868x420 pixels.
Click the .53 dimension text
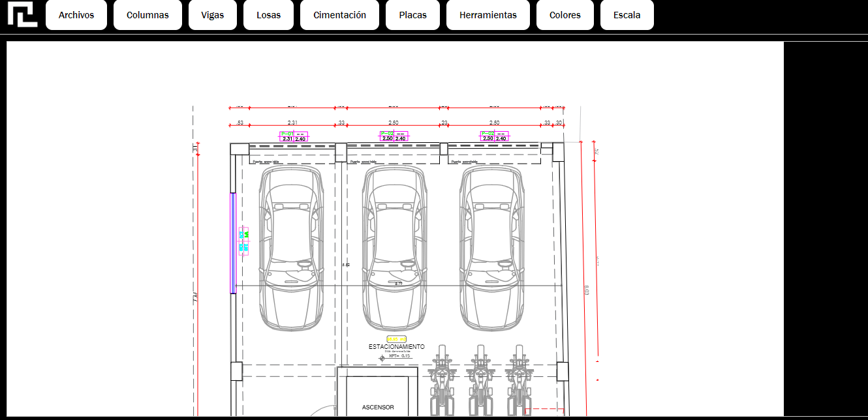[x=240, y=123]
